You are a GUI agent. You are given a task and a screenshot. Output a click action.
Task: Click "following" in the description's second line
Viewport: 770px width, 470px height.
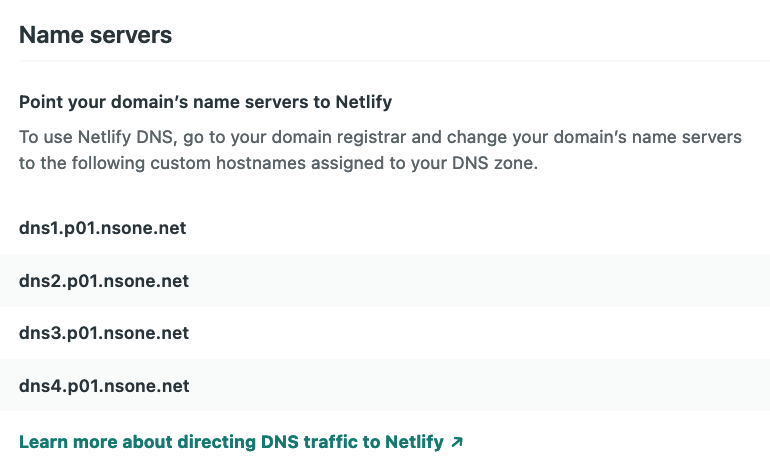click(x=108, y=163)
